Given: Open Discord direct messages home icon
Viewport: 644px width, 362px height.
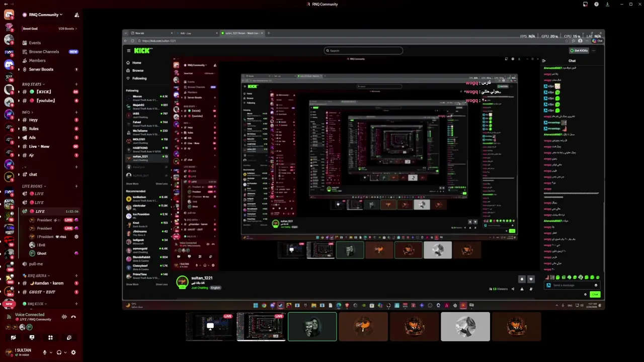Looking at the screenshot, I should click(x=9, y=15).
